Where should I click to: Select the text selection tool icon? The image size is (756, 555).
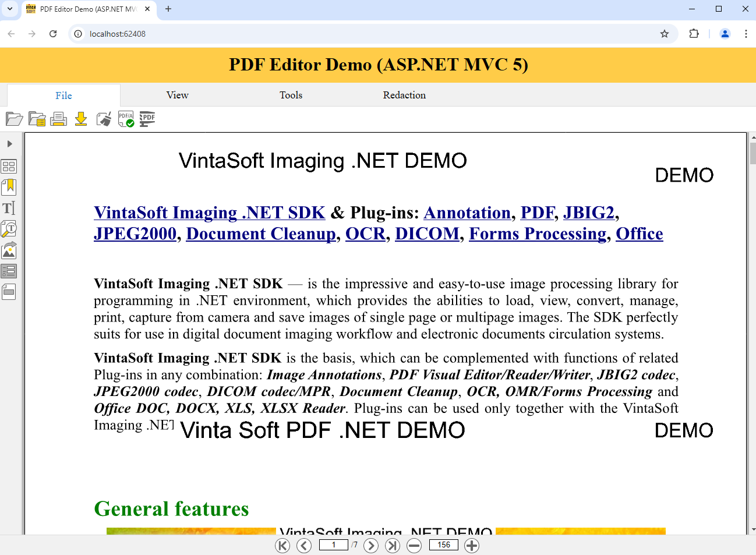pos(9,208)
